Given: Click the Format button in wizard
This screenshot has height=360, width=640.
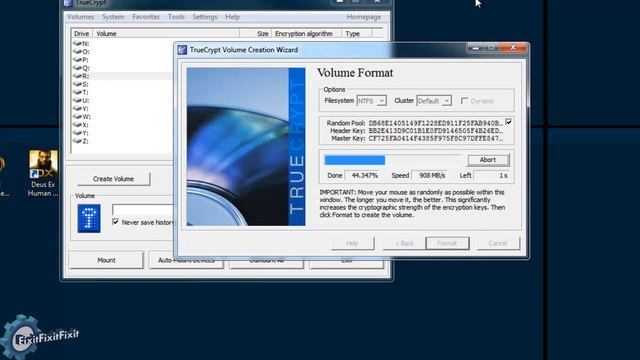Looking at the screenshot, I should click(x=447, y=243).
